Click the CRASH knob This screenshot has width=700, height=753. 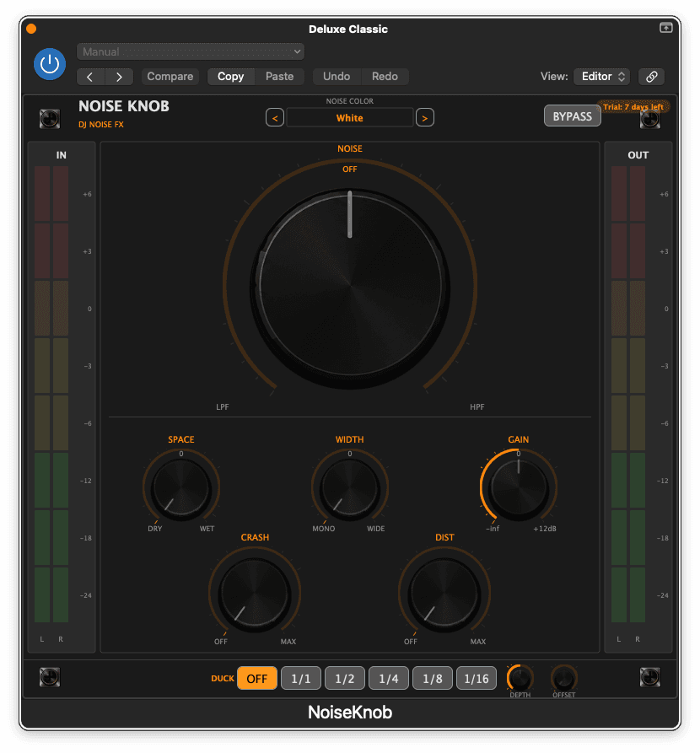[255, 594]
